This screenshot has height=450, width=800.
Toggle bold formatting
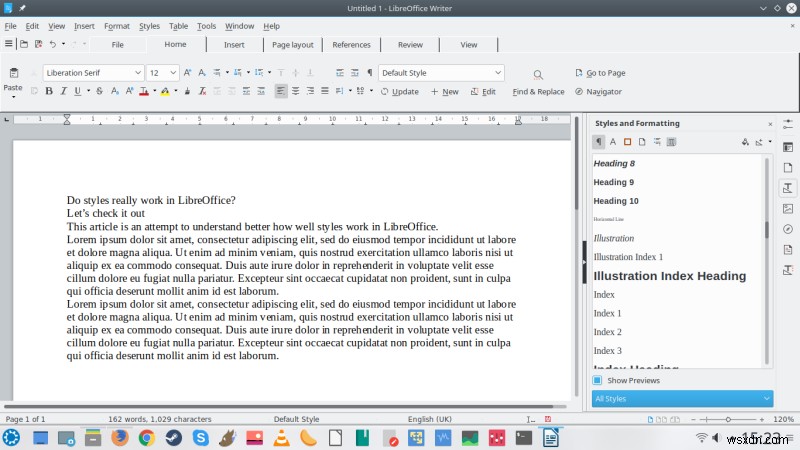coord(49,91)
